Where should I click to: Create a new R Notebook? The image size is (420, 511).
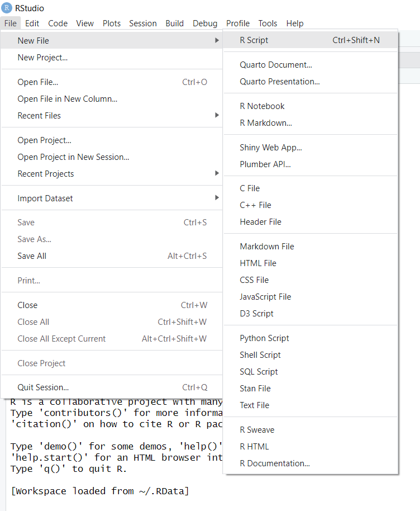(311, 106)
